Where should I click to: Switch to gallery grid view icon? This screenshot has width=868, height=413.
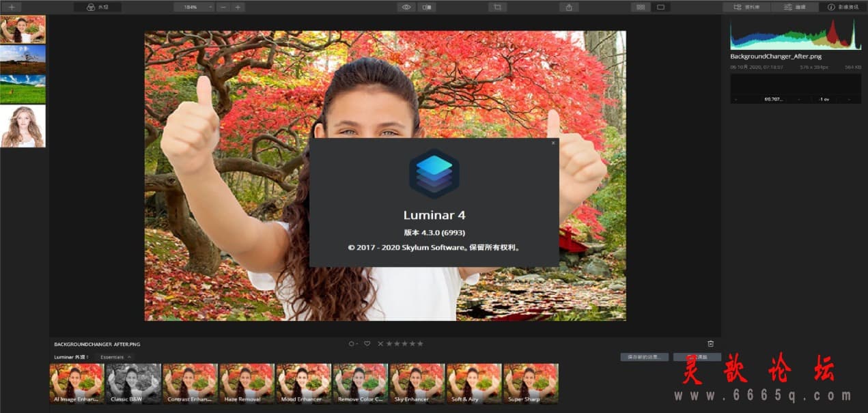640,7
